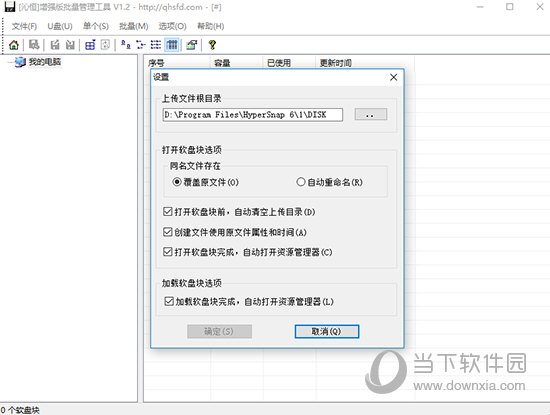The width and height of the screenshot is (550, 415).
Task: Switch to large icons view
Action: [x=126, y=45]
